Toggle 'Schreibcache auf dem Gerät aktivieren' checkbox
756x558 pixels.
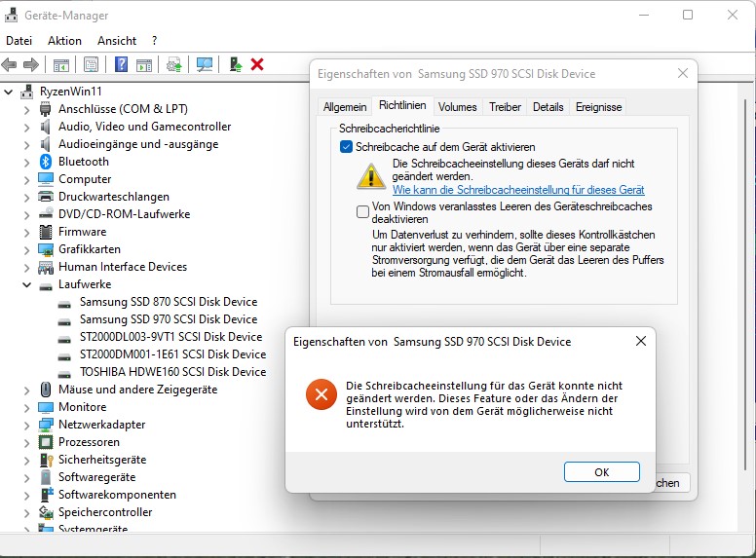click(x=346, y=147)
